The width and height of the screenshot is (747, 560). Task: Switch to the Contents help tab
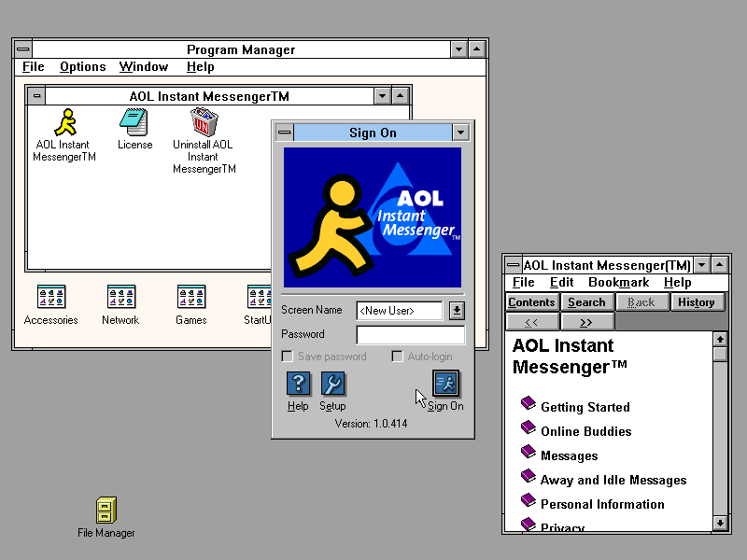click(531, 301)
